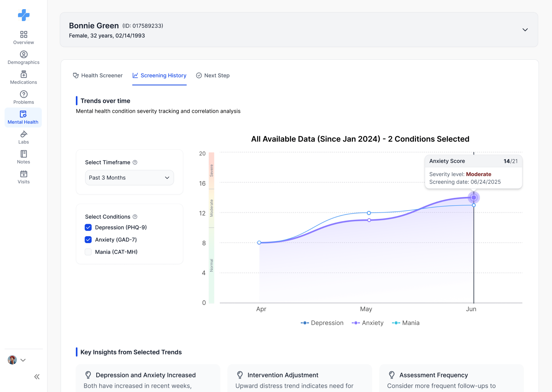
Task: Click the May Depression data point
Action: click(369, 213)
